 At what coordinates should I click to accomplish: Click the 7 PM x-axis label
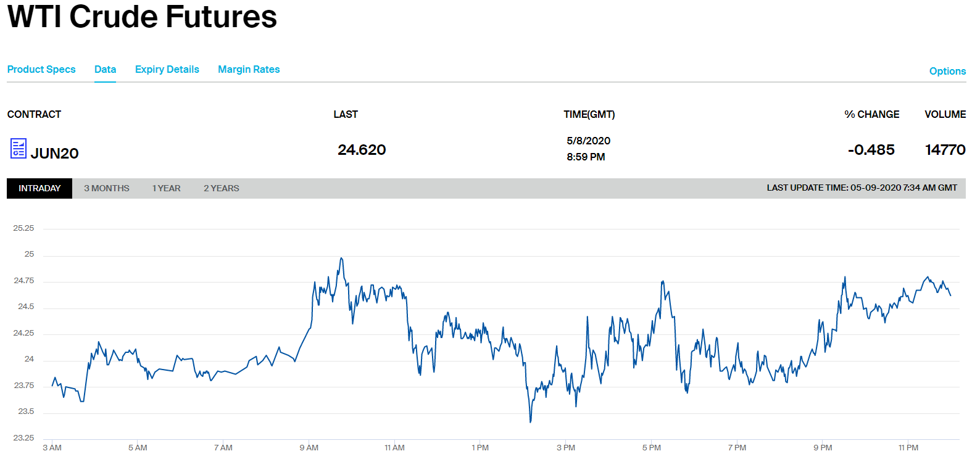737,448
